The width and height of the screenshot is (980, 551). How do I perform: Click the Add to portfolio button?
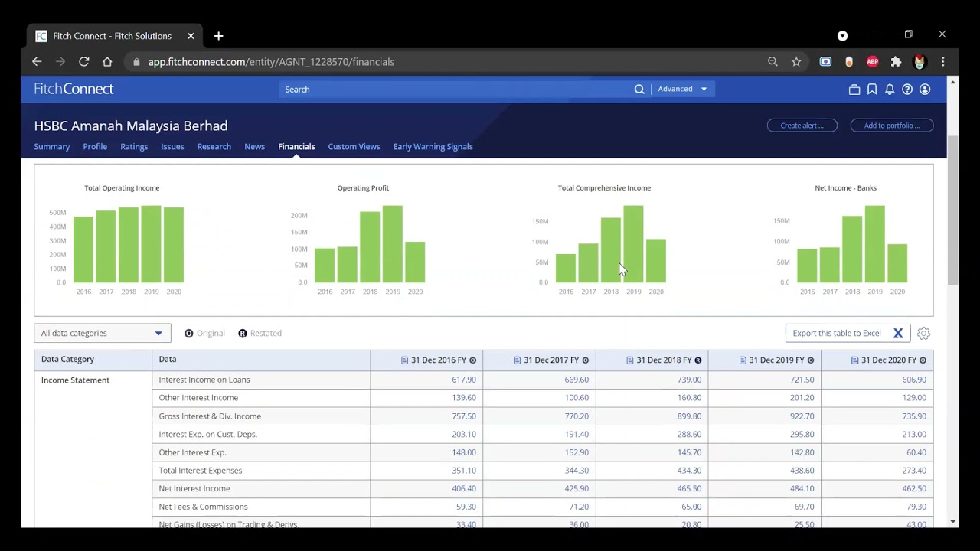click(892, 126)
